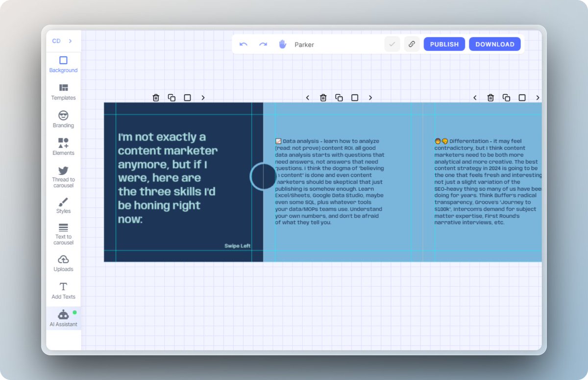The image size is (588, 380).
Task: Click square icon above first slide
Action: [x=187, y=98]
